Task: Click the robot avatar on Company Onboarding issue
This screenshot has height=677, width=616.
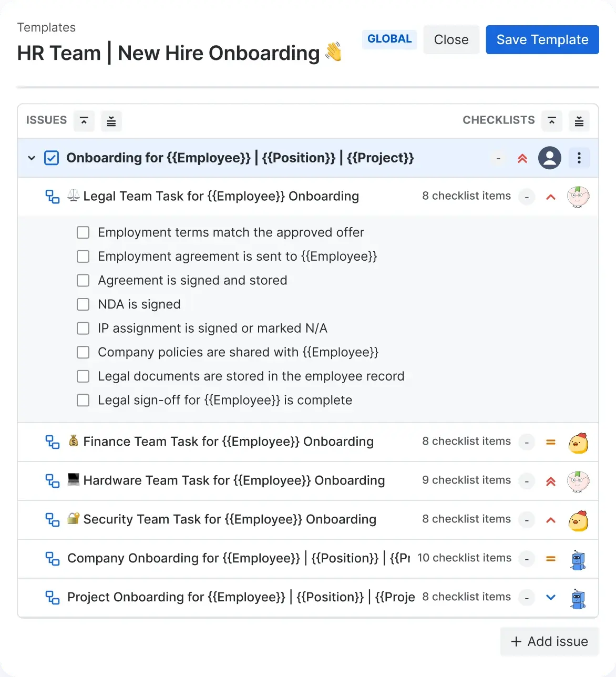Action: (578, 560)
